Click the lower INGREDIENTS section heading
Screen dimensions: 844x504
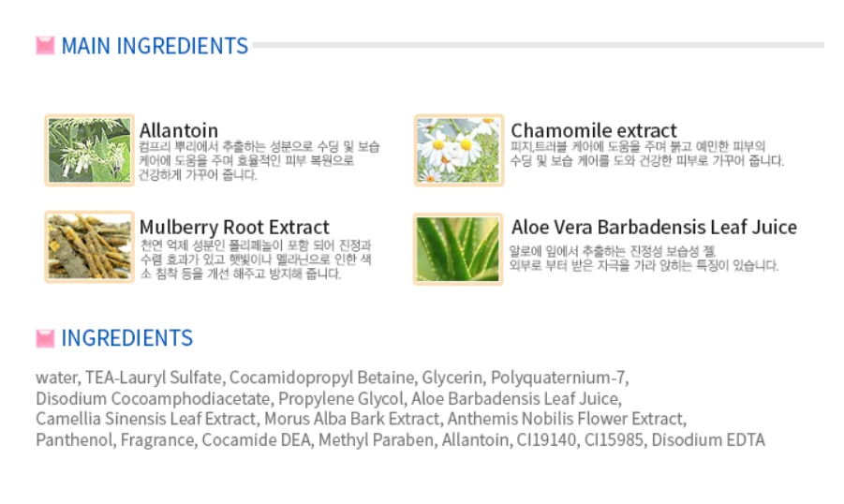126,338
